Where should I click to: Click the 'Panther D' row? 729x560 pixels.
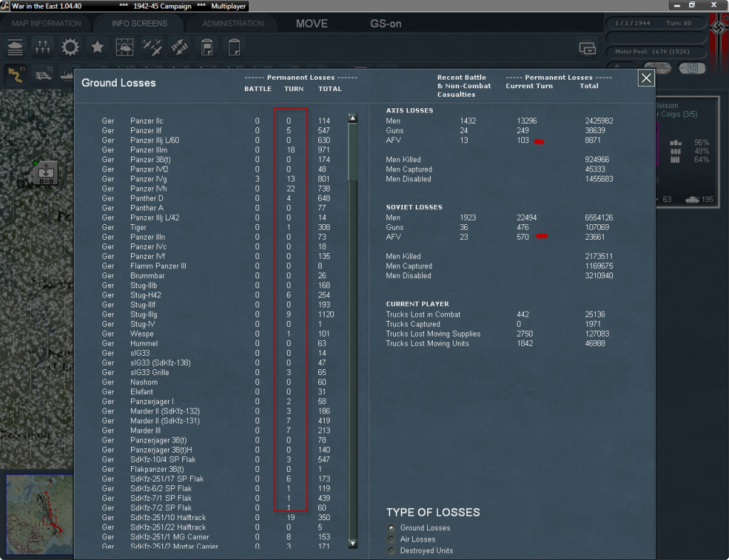click(x=216, y=198)
